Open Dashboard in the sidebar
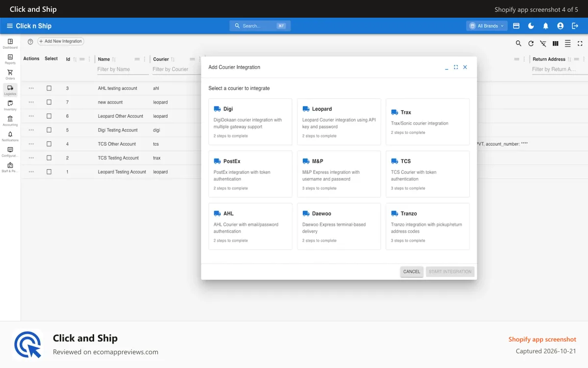 10,44
